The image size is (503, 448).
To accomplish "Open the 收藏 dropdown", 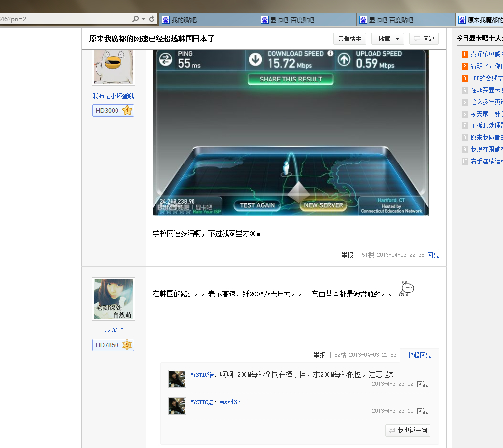I will 387,39.
